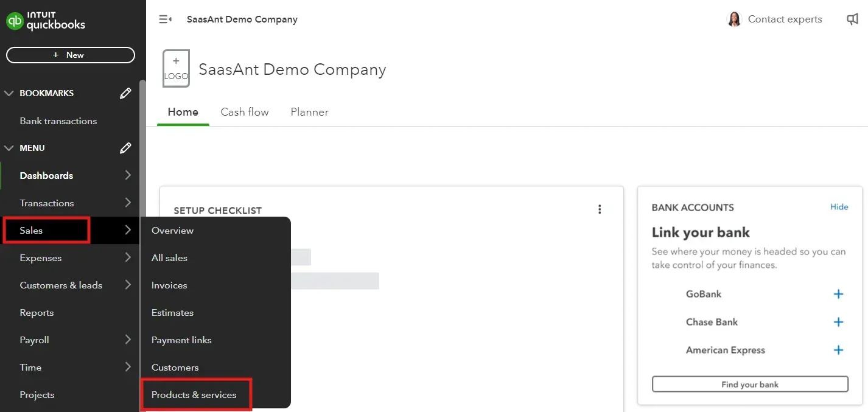
Task: Click the Contact experts avatar
Action: click(734, 19)
